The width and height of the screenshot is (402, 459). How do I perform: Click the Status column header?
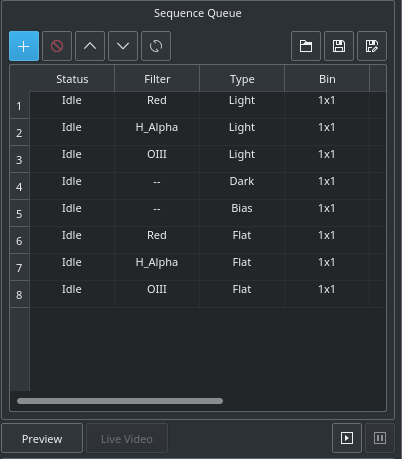pos(72,78)
